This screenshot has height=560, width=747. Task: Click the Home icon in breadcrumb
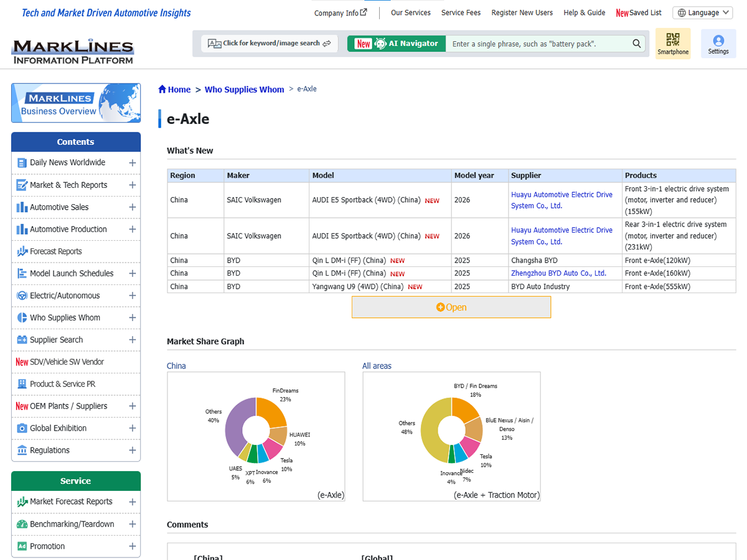tap(162, 89)
